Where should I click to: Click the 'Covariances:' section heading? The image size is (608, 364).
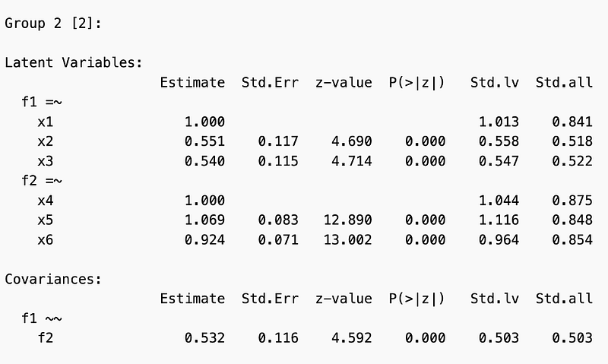(53, 279)
